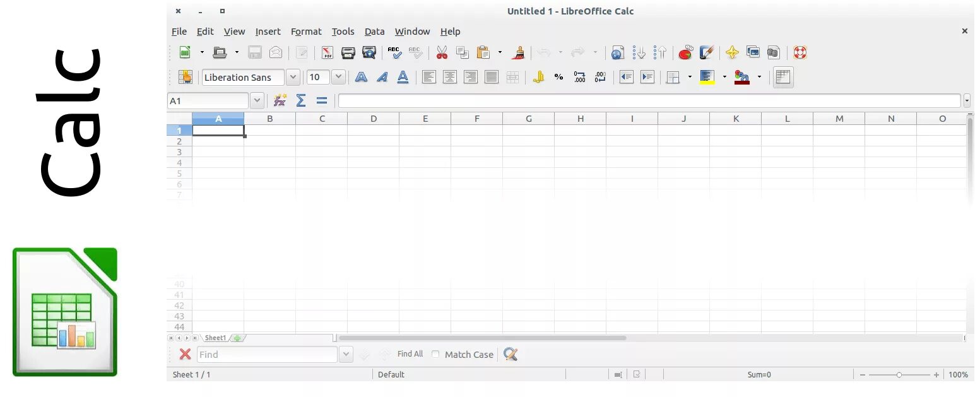Apply percent number format
The width and height of the screenshot is (980, 397).
[x=558, y=77]
